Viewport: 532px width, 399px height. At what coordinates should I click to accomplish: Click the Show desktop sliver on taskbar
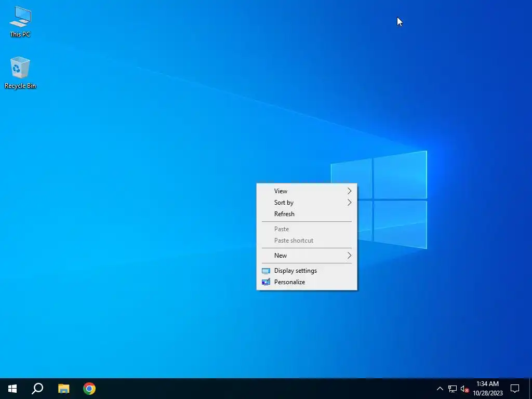click(530, 389)
